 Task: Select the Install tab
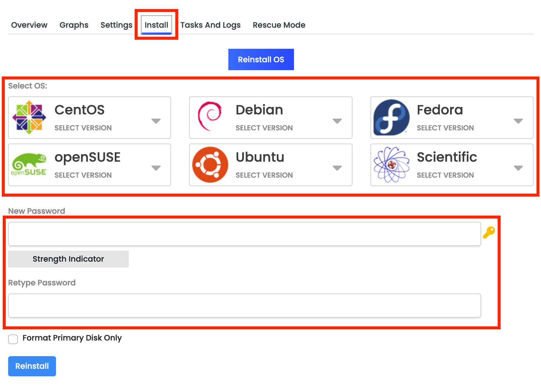156,25
